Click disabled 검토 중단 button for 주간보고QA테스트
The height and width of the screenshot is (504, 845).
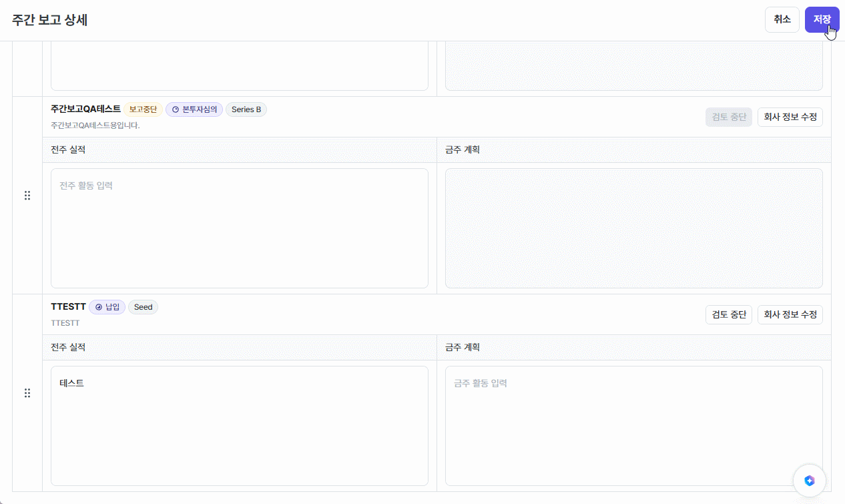[x=729, y=117]
